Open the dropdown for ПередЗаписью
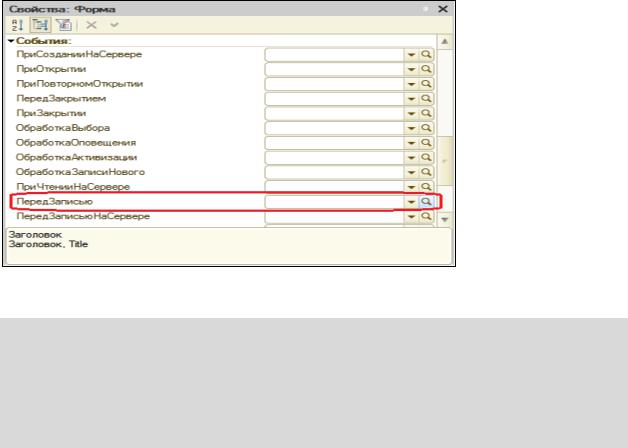The width and height of the screenshot is (628, 448). click(411, 202)
